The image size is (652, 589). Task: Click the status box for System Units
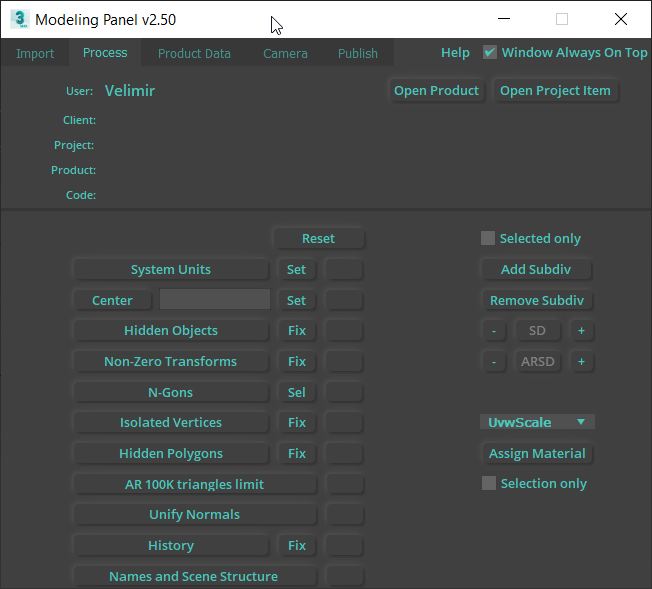pos(344,270)
